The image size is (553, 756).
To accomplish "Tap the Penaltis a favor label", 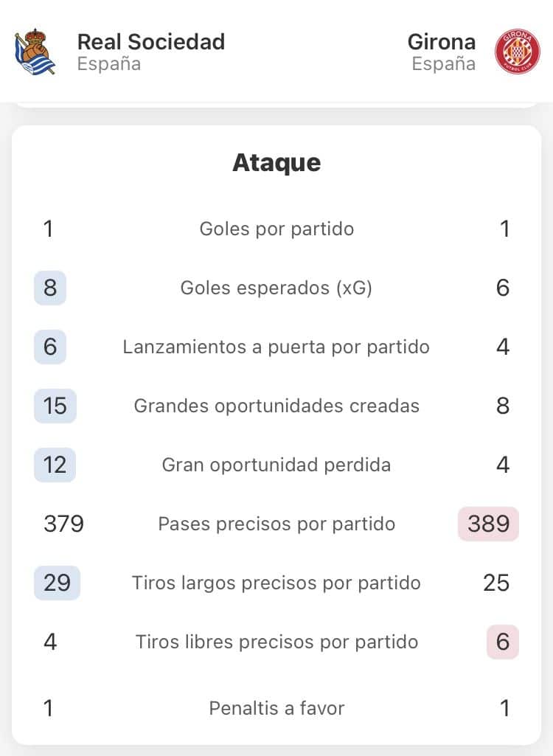I will (x=276, y=708).
